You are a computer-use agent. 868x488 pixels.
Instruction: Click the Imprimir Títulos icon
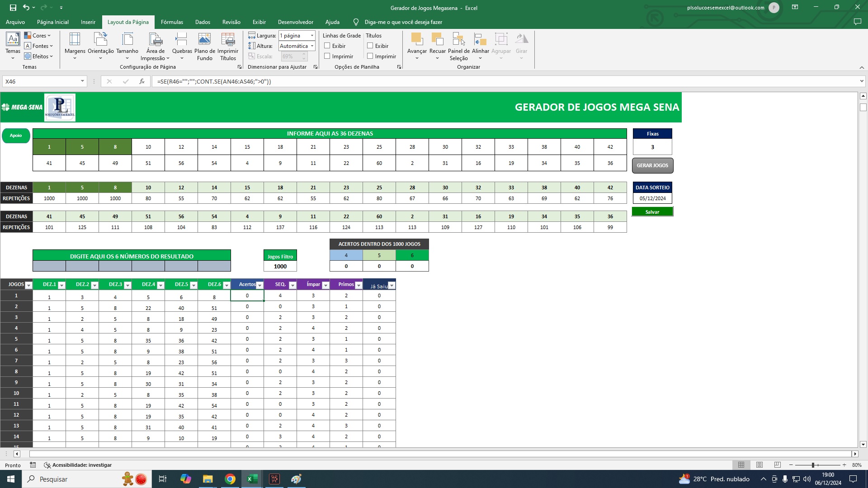[x=228, y=46]
